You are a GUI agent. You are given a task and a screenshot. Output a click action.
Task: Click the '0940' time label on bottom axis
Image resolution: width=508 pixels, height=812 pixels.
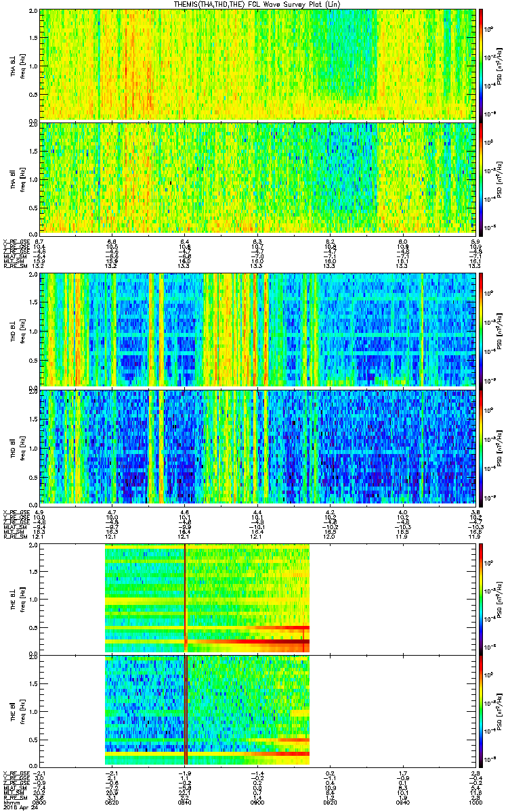pyautogui.click(x=403, y=802)
